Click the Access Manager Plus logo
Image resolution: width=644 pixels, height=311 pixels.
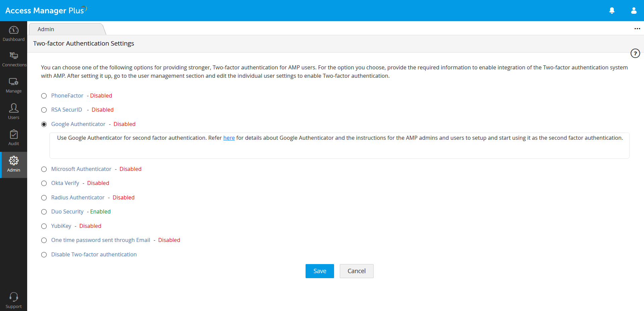[x=46, y=10]
